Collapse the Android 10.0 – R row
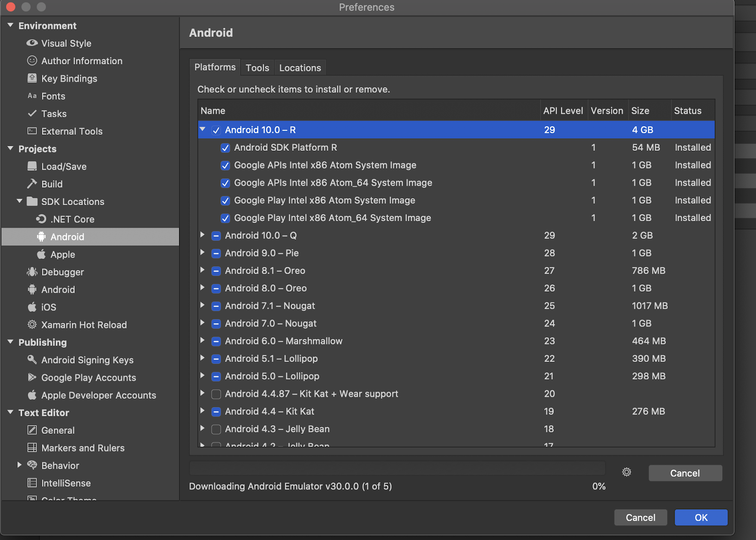The image size is (756, 540). pyautogui.click(x=203, y=129)
